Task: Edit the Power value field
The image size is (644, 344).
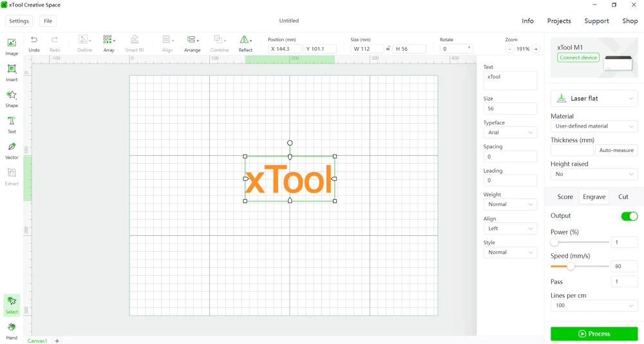Action: (x=624, y=242)
